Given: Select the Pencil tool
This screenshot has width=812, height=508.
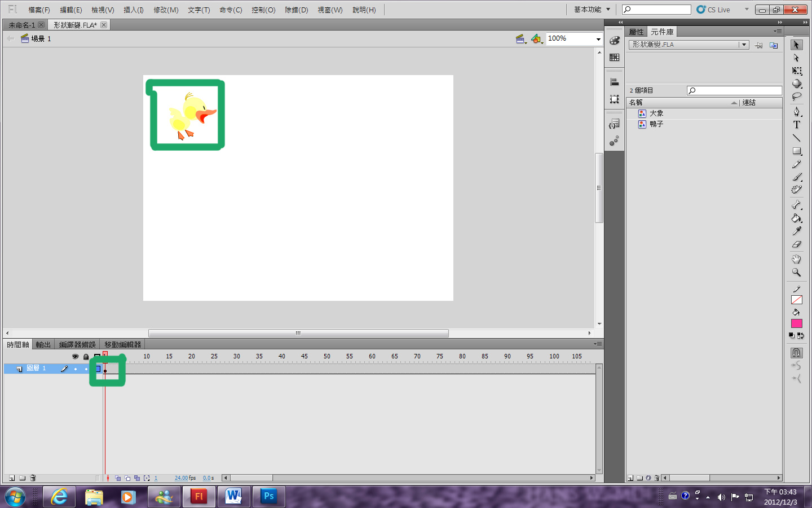Looking at the screenshot, I should [x=796, y=164].
